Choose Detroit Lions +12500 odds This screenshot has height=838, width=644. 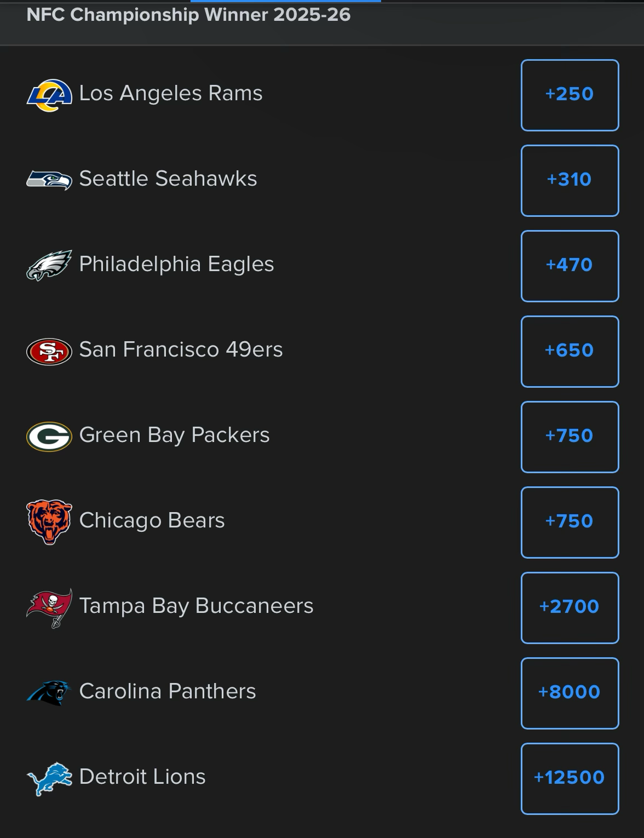pyautogui.click(x=570, y=779)
